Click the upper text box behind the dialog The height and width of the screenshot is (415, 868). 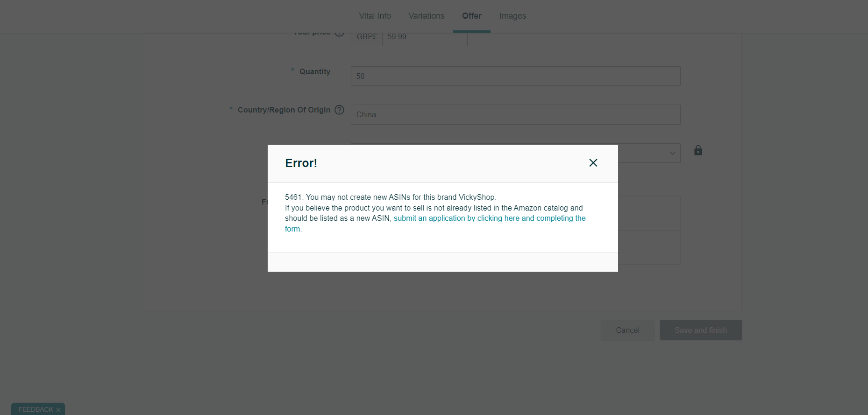649,213
